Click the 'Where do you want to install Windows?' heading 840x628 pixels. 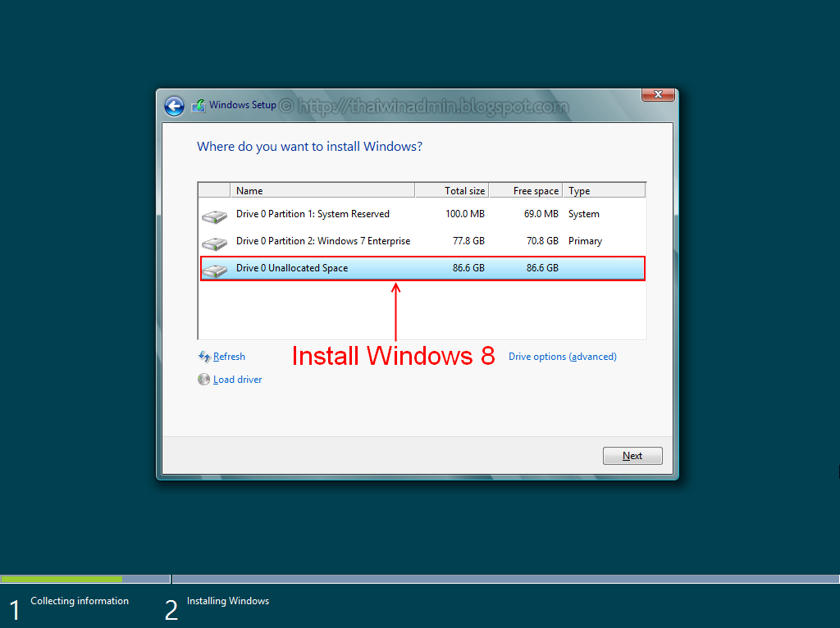click(309, 147)
